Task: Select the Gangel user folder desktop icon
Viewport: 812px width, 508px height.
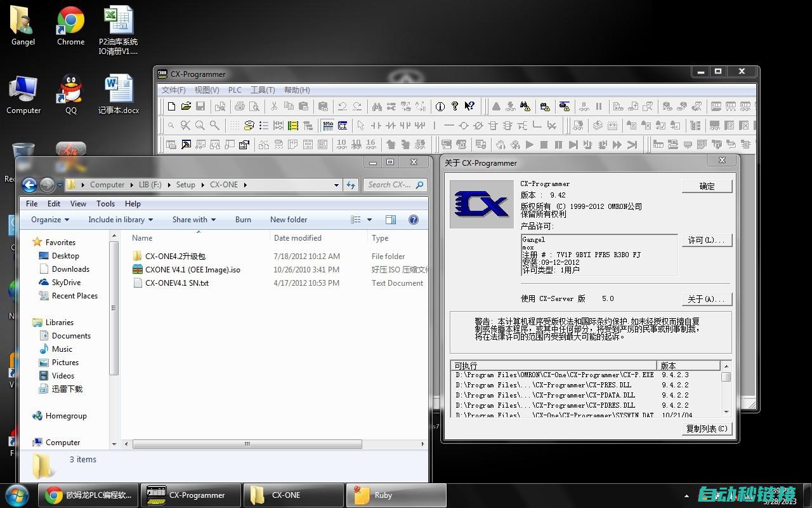Action: point(23,27)
